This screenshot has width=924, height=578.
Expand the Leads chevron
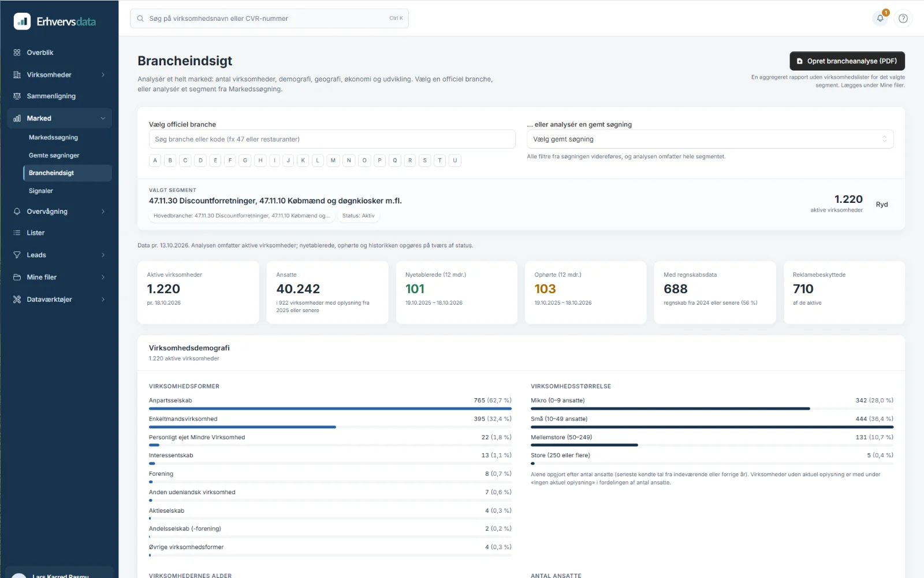(103, 255)
